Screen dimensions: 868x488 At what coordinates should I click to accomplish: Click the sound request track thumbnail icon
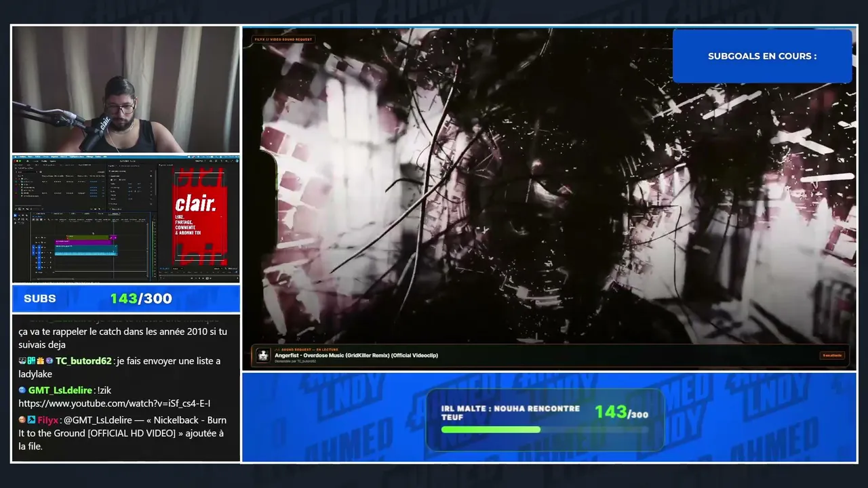tap(263, 355)
